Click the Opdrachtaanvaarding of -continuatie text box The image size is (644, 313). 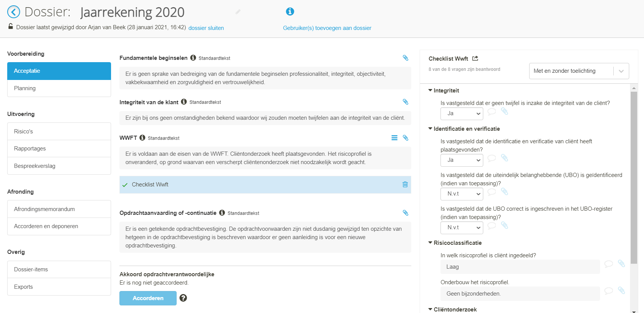(x=265, y=237)
